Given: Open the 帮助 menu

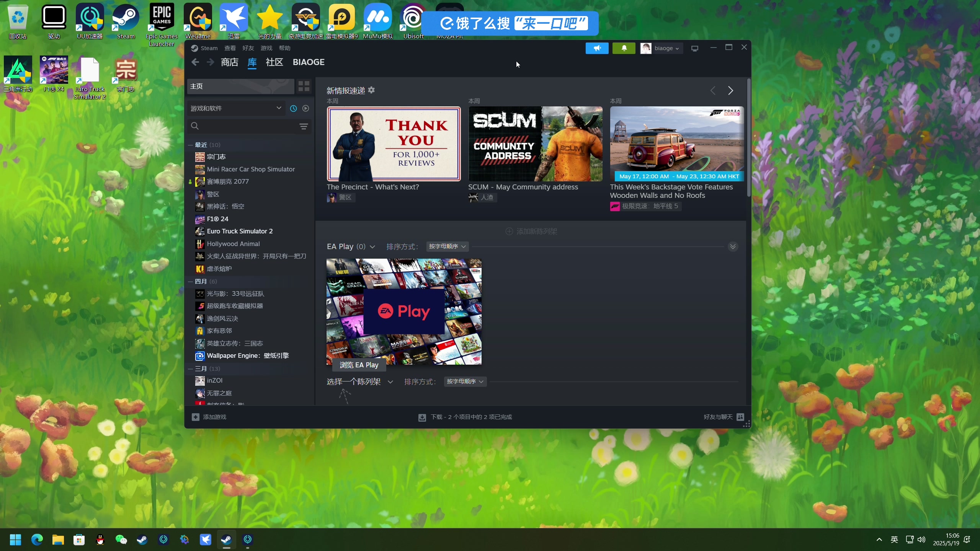Looking at the screenshot, I should pos(284,48).
